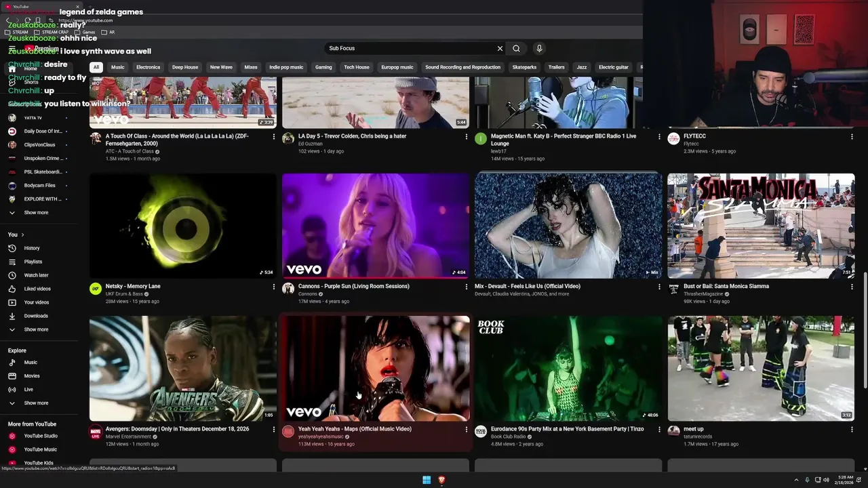The width and height of the screenshot is (868, 488).
Task: Expand the hidden system tray icons chevron
Action: point(796,480)
